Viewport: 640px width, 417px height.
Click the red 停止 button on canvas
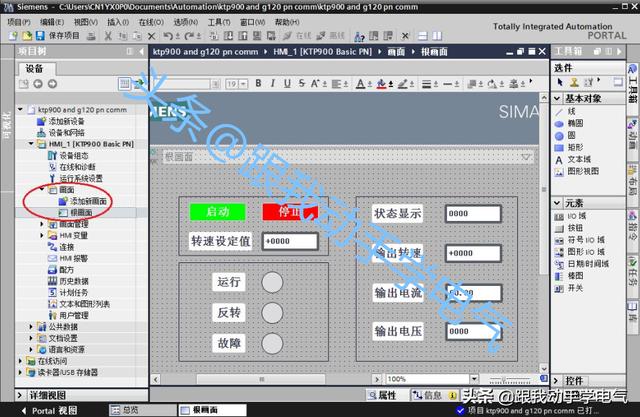tap(290, 212)
